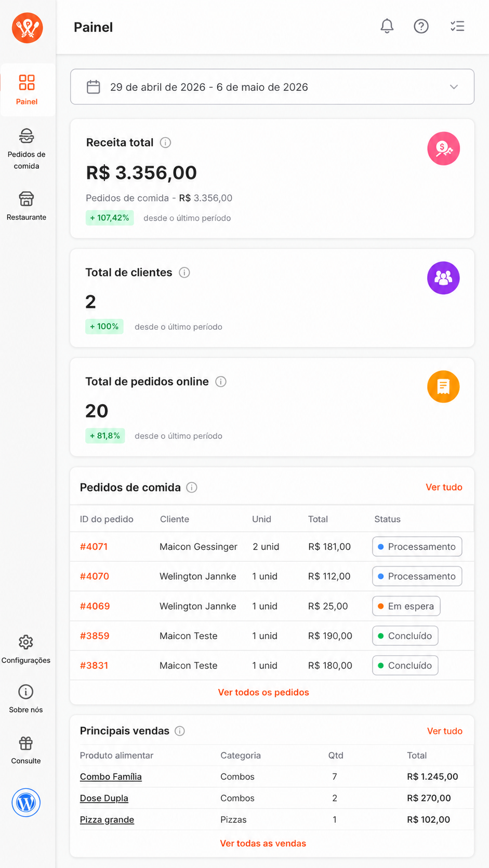Show info for Total de pedidos online
Viewport: 489px width, 868px height.
tap(221, 382)
